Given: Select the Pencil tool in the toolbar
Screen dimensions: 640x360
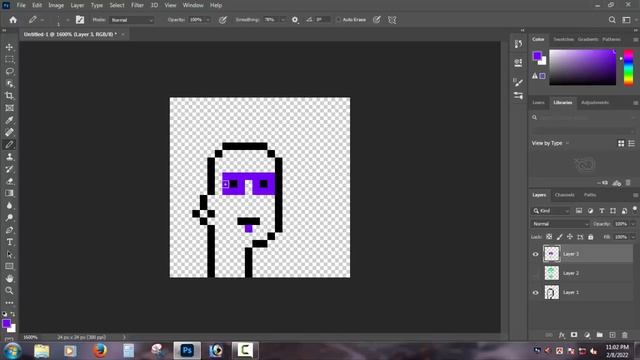Looking at the screenshot, I should click(9, 144).
